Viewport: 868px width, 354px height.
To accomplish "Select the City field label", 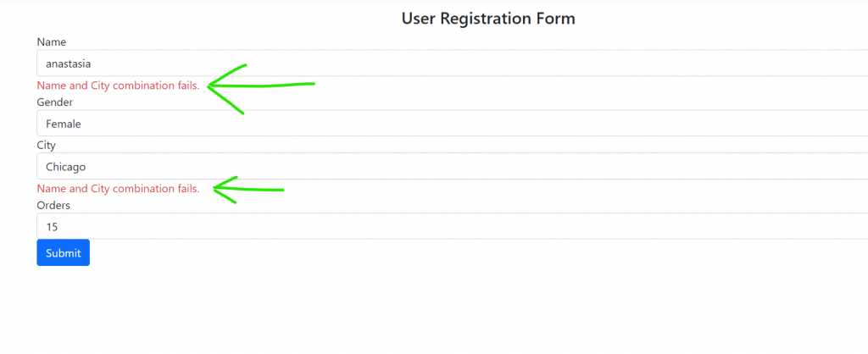I will (x=47, y=146).
